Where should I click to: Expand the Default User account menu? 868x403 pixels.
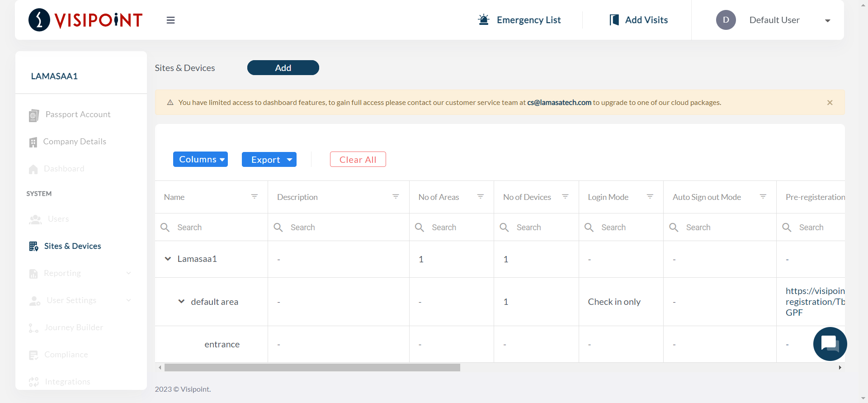[x=827, y=21]
